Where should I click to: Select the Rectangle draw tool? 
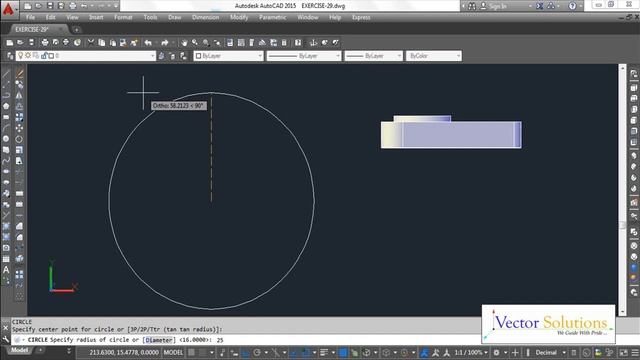6,117
